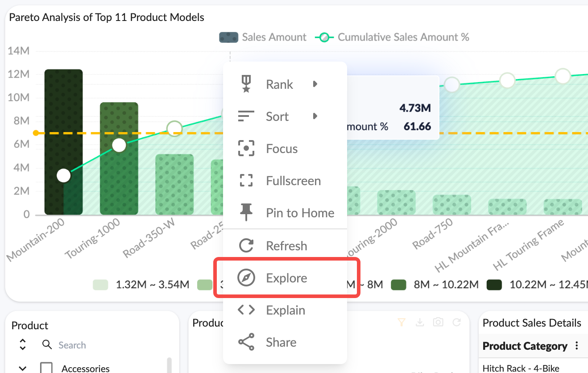Open Product Category column options menu

(x=577, y=346)
